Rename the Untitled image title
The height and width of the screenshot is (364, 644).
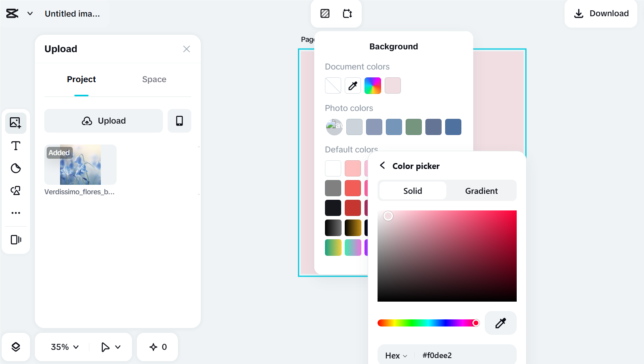point(72,13)
